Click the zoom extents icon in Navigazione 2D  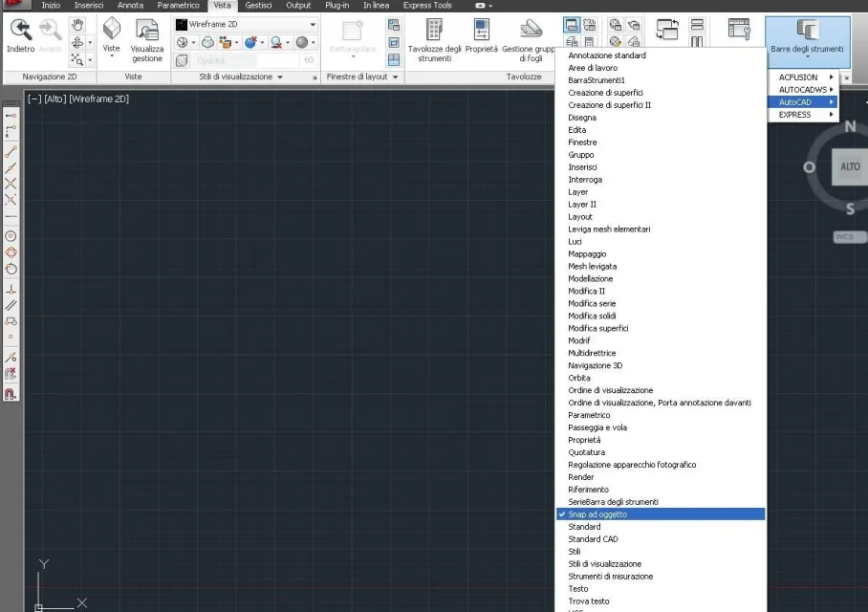pyautogui.click(x=77, y=59)
